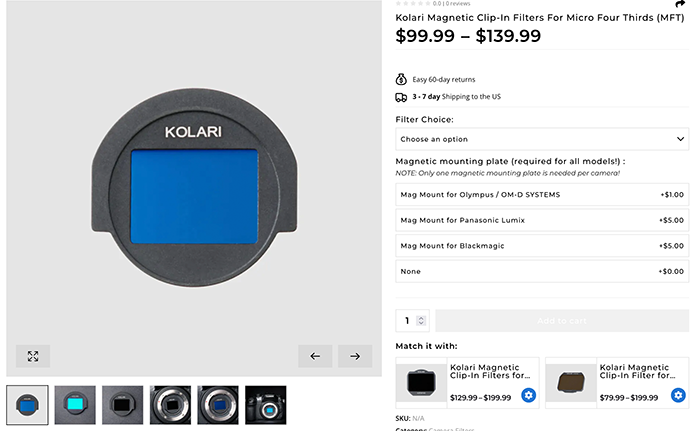
Task: Select Mag Mount for Olympus / OM-D SYSTEMS
Action: pyautogui.click(x=541, y=194)
